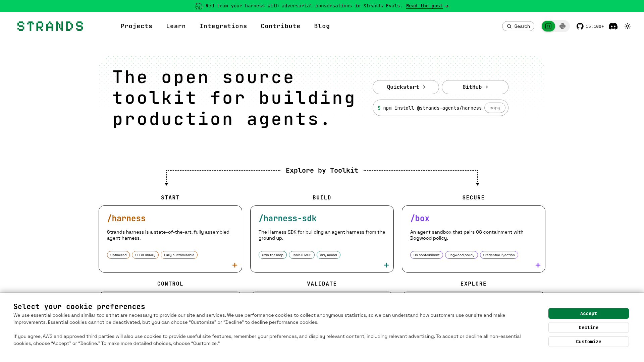Copy the npm install command
This screenshot has width=644, height=362.
(x=495, y=108)
